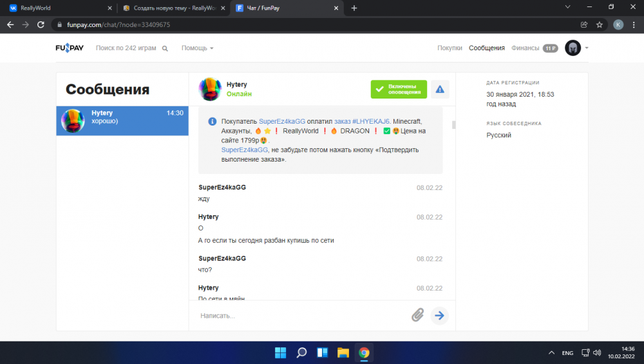Click the Chrome taskbar icon
Screen dimensions: 644x364
coord(364,352)
